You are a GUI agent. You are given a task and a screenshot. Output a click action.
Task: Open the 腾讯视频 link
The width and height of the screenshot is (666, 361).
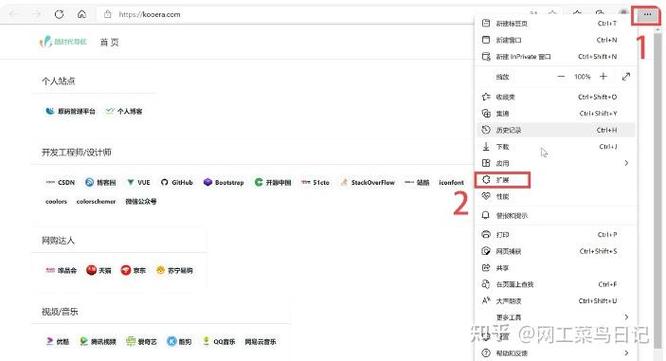point(98,341)
